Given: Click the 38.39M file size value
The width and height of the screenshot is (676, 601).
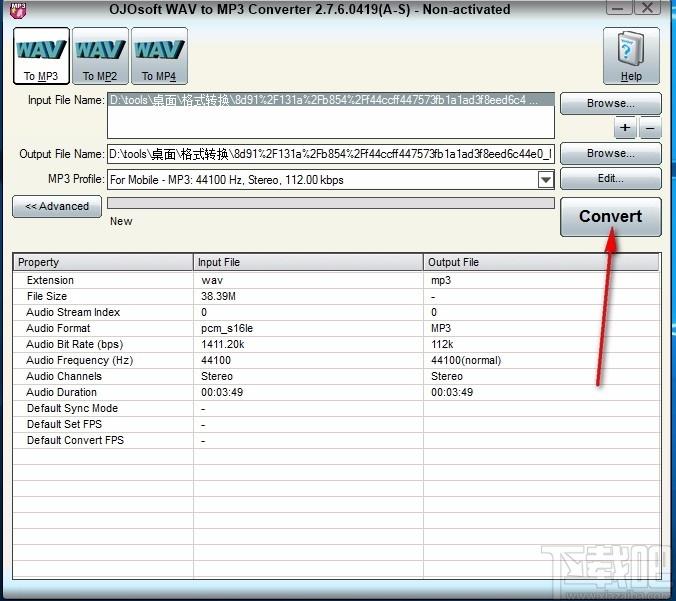Looking at the screenshot, I should 218,297.
